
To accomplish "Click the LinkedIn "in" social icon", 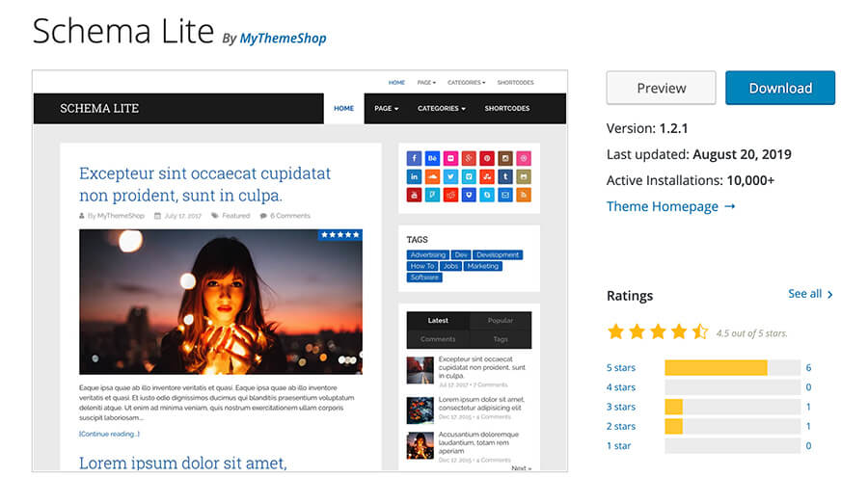I will coord(414,176).
